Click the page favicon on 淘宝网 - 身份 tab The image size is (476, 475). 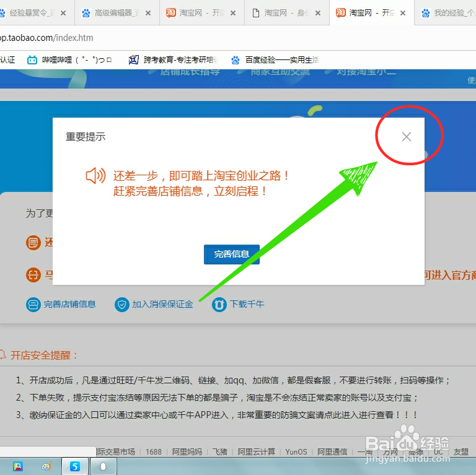[x=256, y=13]
